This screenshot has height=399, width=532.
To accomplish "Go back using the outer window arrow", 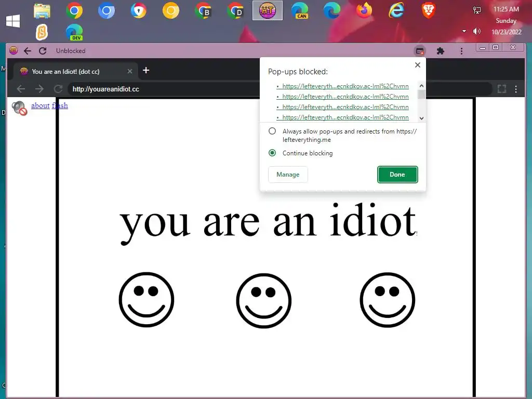I will [x=28, y=51].
